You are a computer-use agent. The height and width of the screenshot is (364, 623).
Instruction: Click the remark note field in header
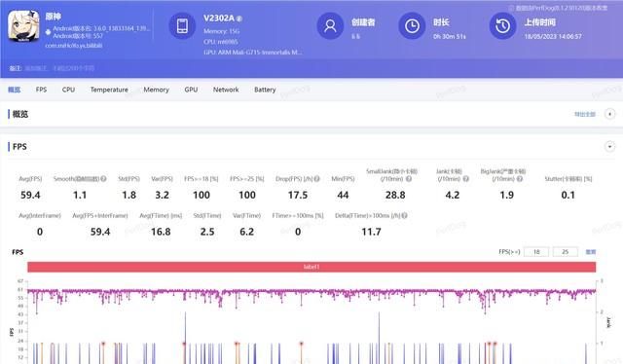[59, 68]
